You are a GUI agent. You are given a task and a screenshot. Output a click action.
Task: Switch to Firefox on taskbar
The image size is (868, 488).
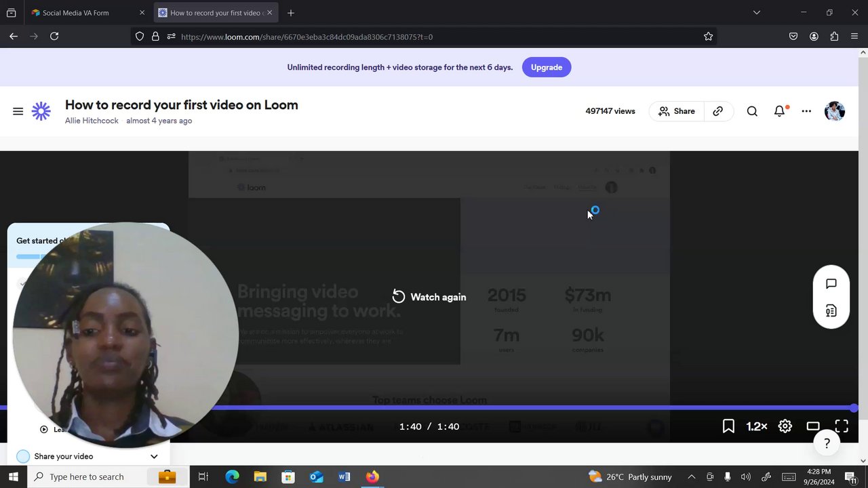coord(372,476)
